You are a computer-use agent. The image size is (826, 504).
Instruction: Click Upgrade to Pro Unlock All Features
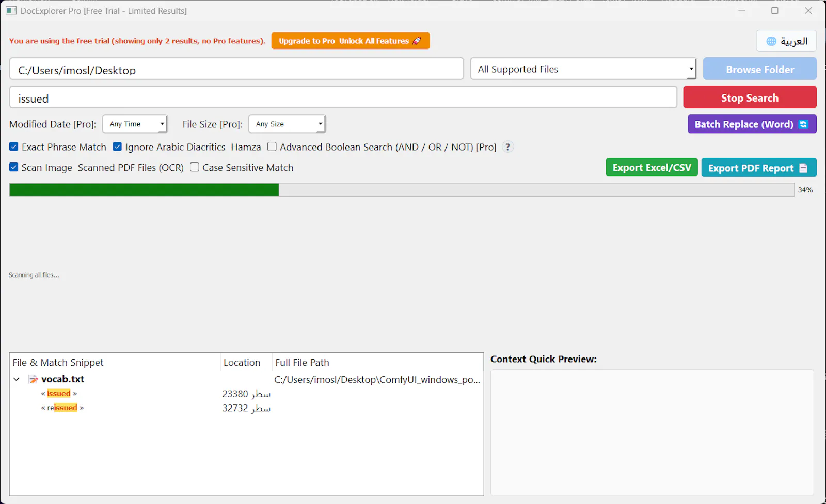[x=351, y=41]
